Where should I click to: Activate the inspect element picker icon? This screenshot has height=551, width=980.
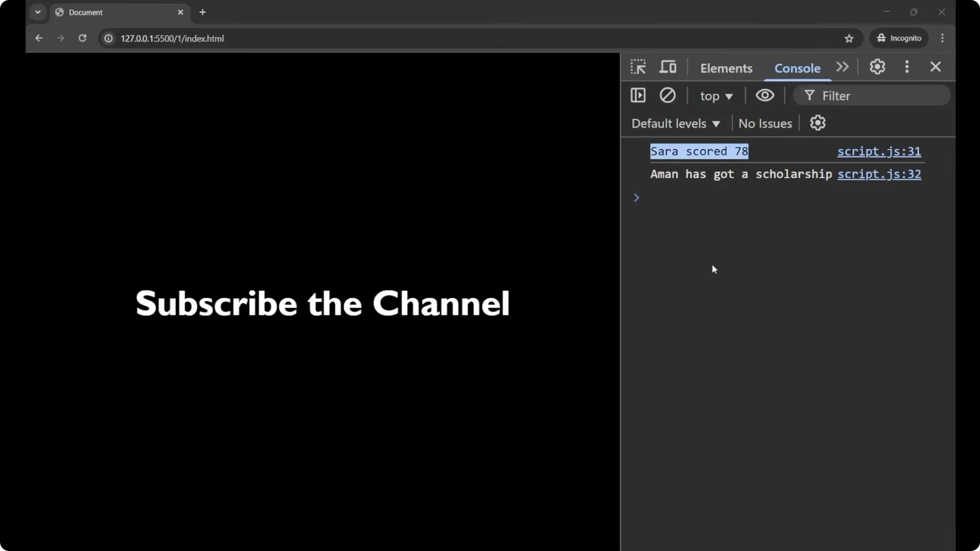(638, 67)
